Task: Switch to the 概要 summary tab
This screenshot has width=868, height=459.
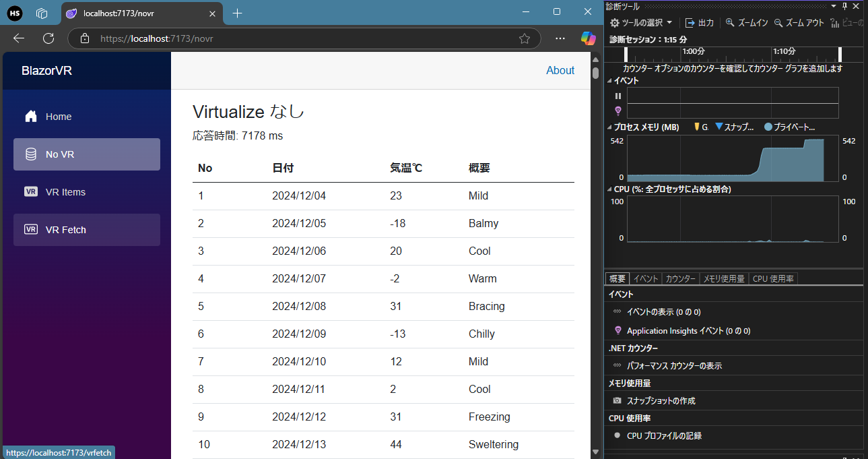Action: pos(617,278)
